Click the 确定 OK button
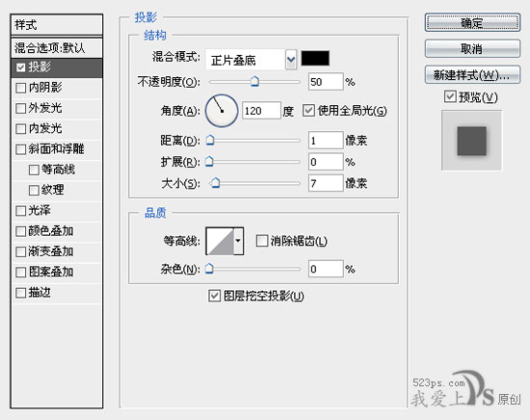This screenshot has height=420, width=530. (472, 23)
